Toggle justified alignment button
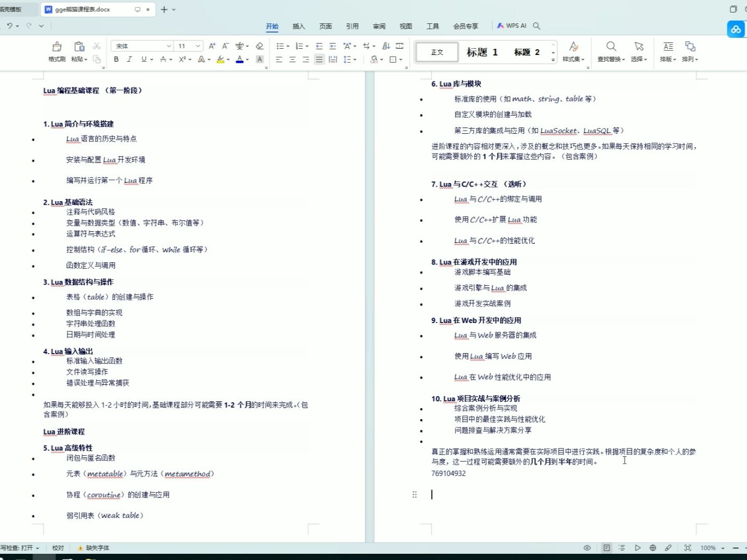The image size is (747, 560). coord(320,60)
